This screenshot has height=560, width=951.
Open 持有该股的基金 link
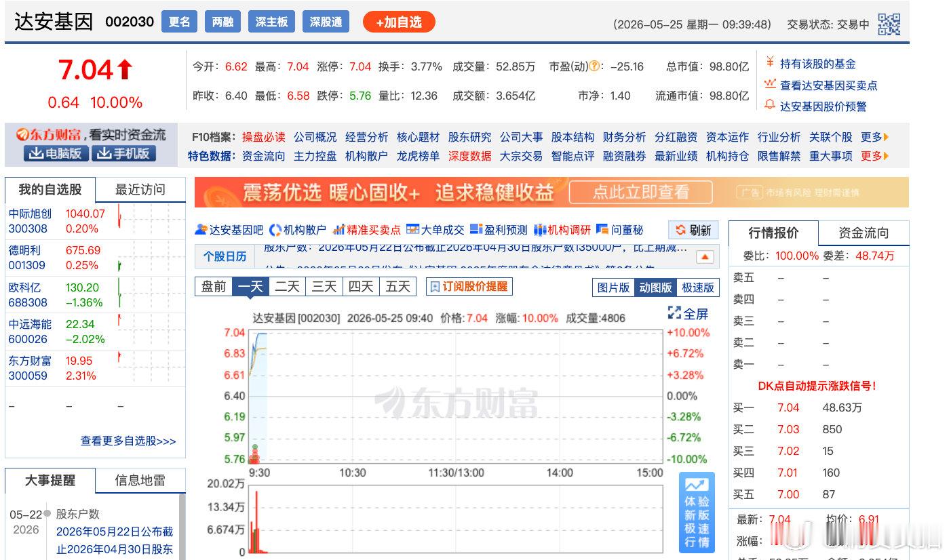coord(818,64)
